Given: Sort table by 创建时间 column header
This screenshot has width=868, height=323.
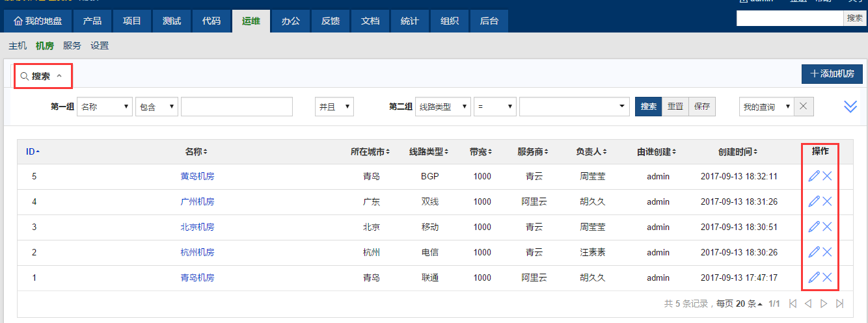Looking at the screenshot, I should click(x=737, y=151).
